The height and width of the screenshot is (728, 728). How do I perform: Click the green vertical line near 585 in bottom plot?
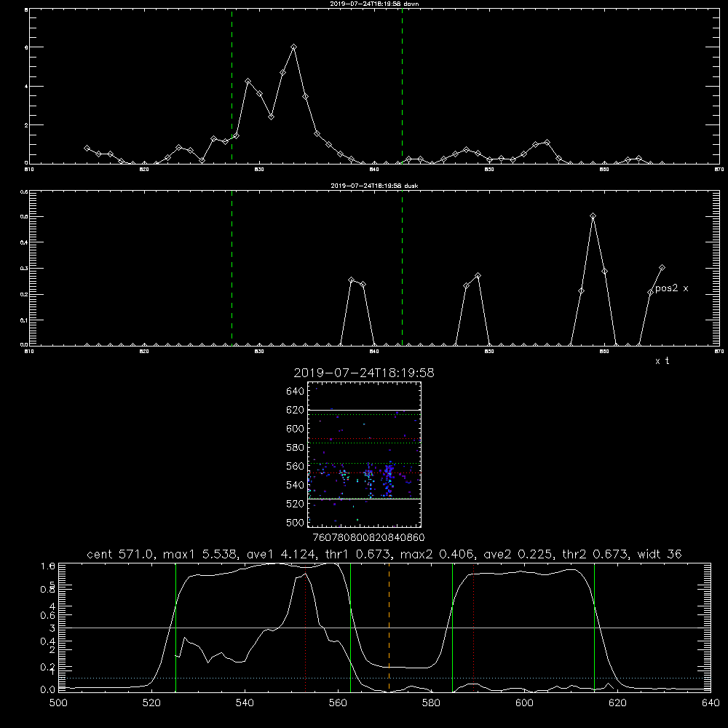452,628
